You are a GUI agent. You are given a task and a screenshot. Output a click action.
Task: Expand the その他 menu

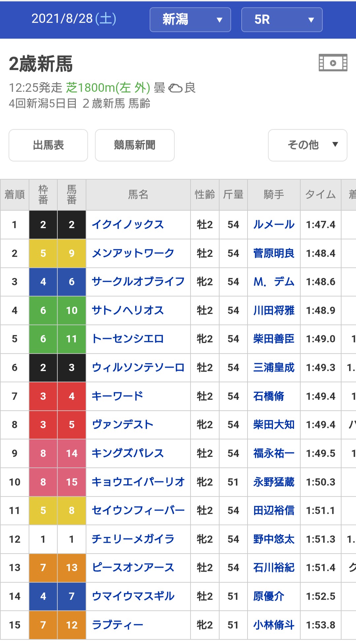(x=308, y=145)
